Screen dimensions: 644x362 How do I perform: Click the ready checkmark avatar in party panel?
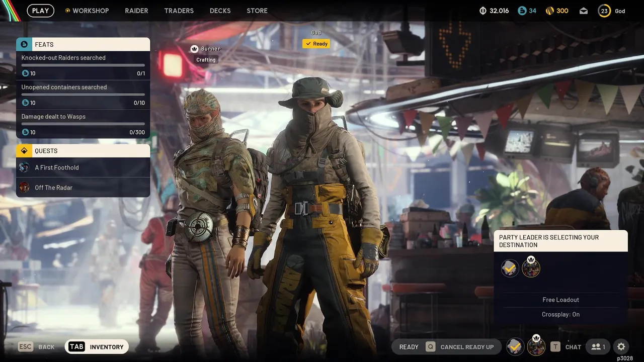510,268
